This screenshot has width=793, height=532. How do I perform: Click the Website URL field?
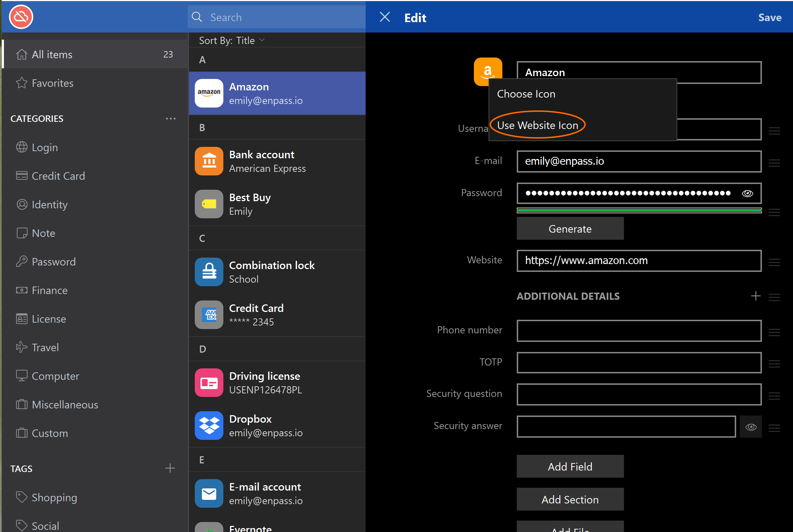point(639,260)
